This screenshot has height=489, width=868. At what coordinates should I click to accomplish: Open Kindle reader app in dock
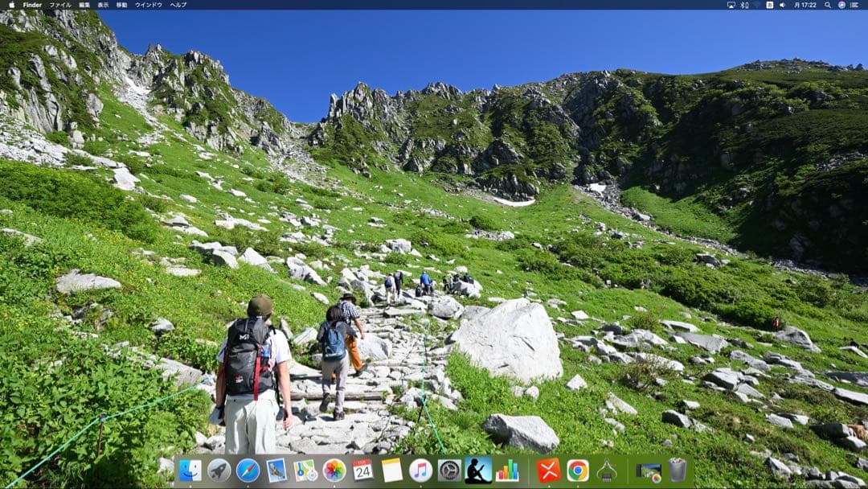478,471
